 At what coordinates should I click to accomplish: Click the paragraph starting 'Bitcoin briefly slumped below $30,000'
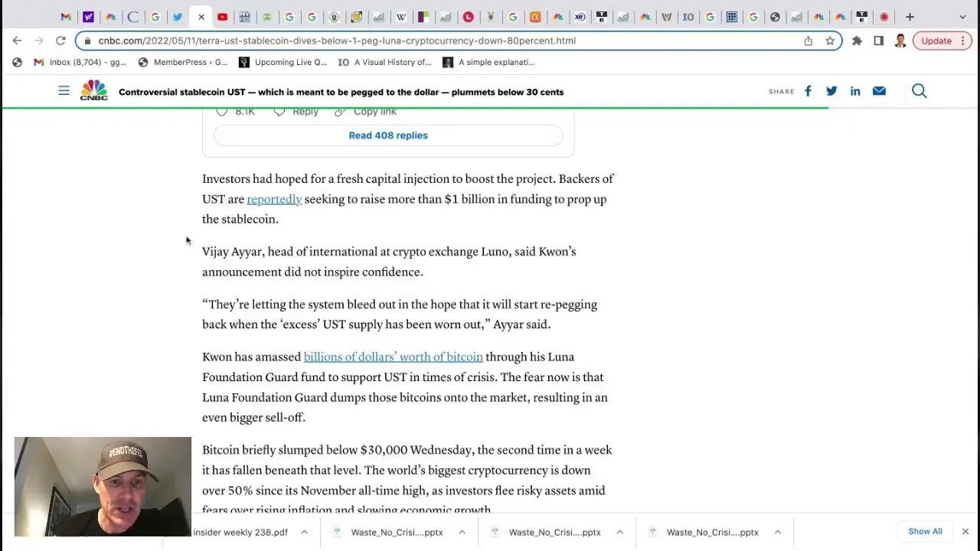[x=407, y=480]
